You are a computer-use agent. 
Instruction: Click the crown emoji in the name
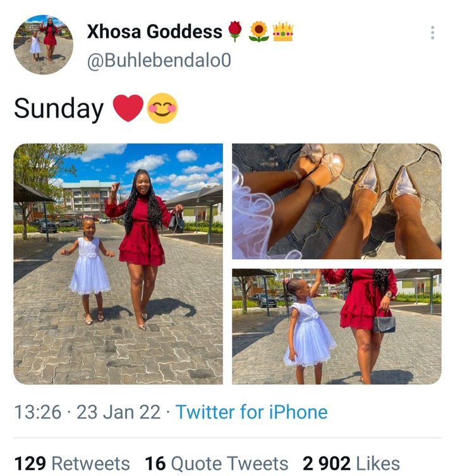283,32
